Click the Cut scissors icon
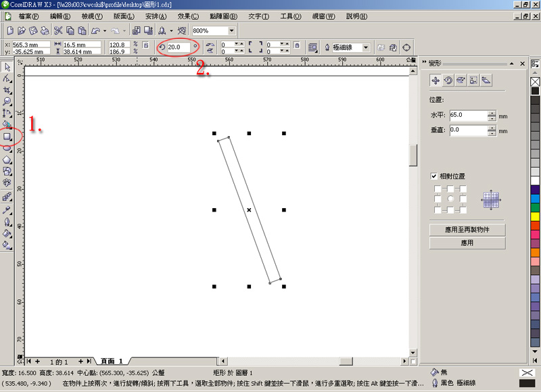 point(58,30)
